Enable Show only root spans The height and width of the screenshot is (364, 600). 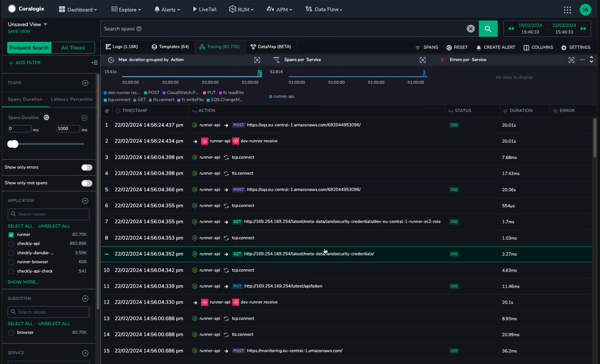[87, 183]
